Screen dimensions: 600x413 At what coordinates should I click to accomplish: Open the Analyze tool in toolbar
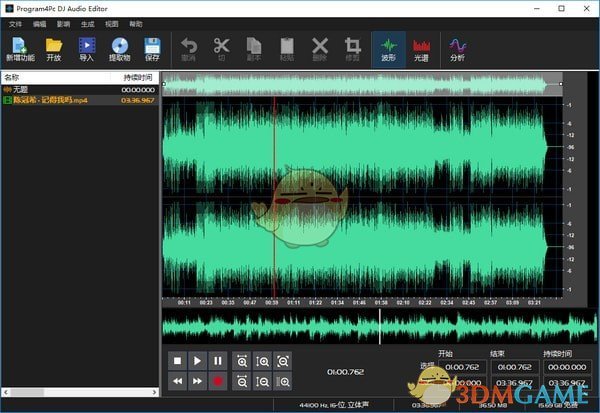point(457,48)
